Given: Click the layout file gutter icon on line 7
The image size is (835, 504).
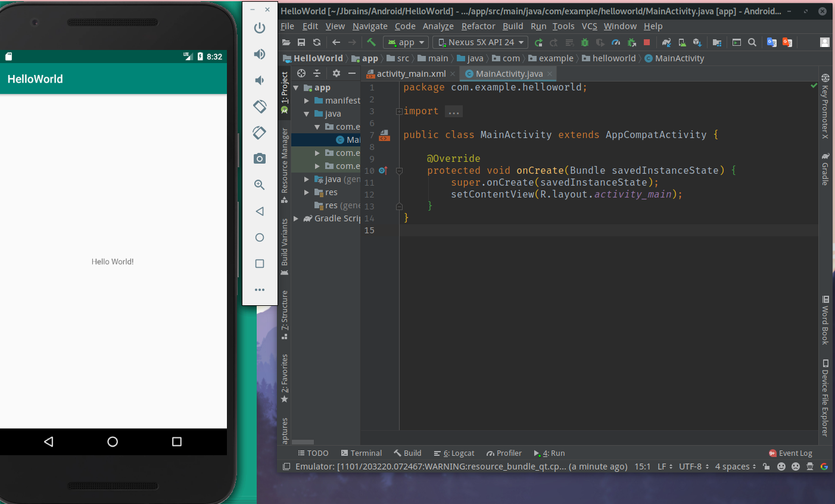Looking at the screenshot, I should 384,136.
